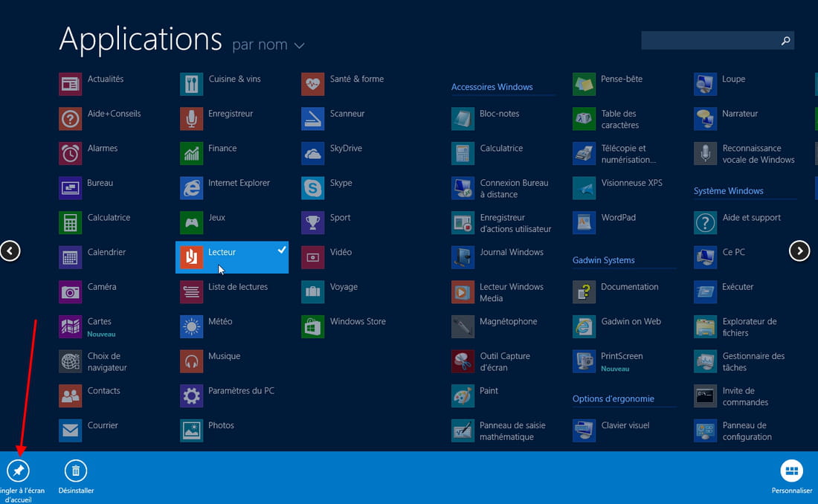Click the Désinstaller trash button
The height and width of the screenshot is (504, 818).
[x=76, y=471]
